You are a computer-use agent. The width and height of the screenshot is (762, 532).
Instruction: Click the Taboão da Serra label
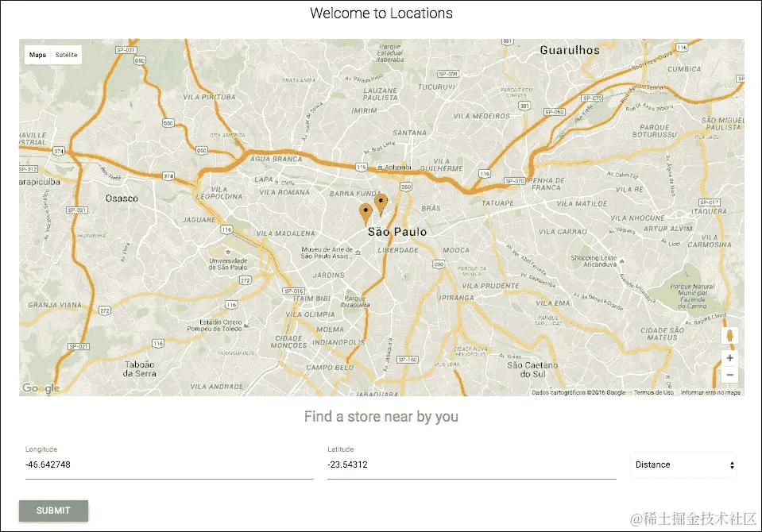coord(140,368)
